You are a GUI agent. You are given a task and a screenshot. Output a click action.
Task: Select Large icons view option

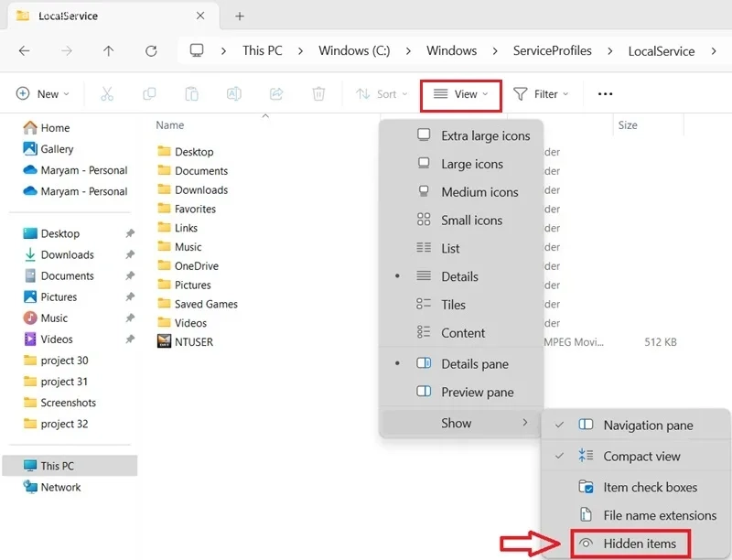click(461, 164)
